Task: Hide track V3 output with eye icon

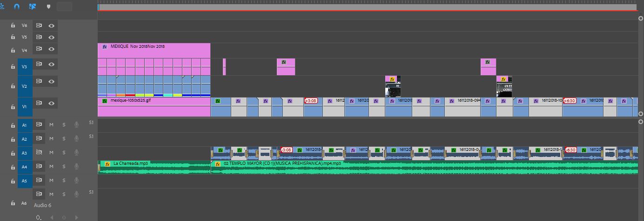Action: click(x=51, y=65)
